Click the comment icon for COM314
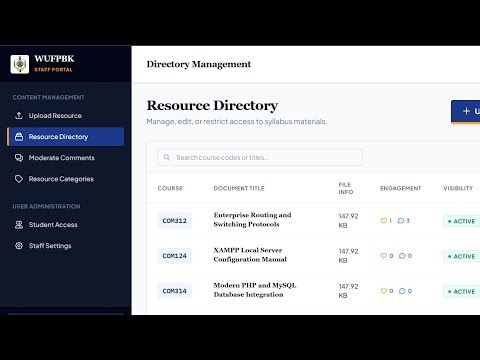The height and width of the screenshot is (360, 480). pos(402,291)
